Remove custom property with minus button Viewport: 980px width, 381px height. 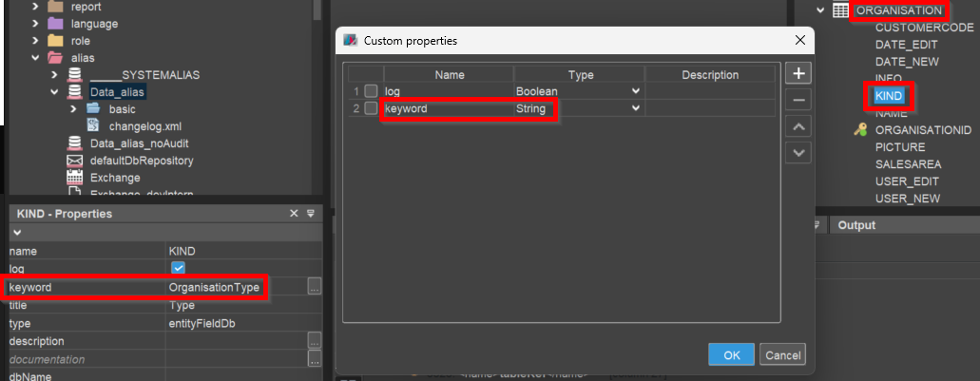point(798,100)
